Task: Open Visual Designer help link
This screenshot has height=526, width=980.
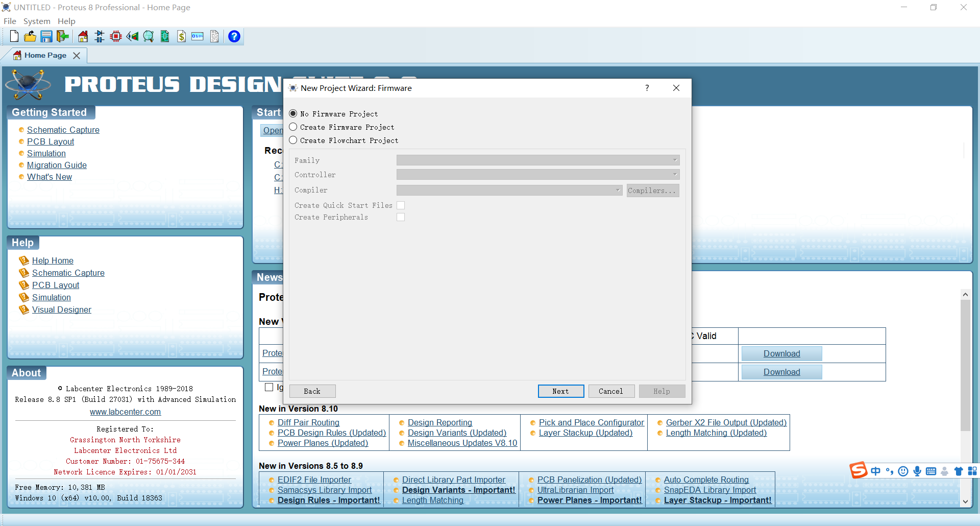Action: point(62,309)
